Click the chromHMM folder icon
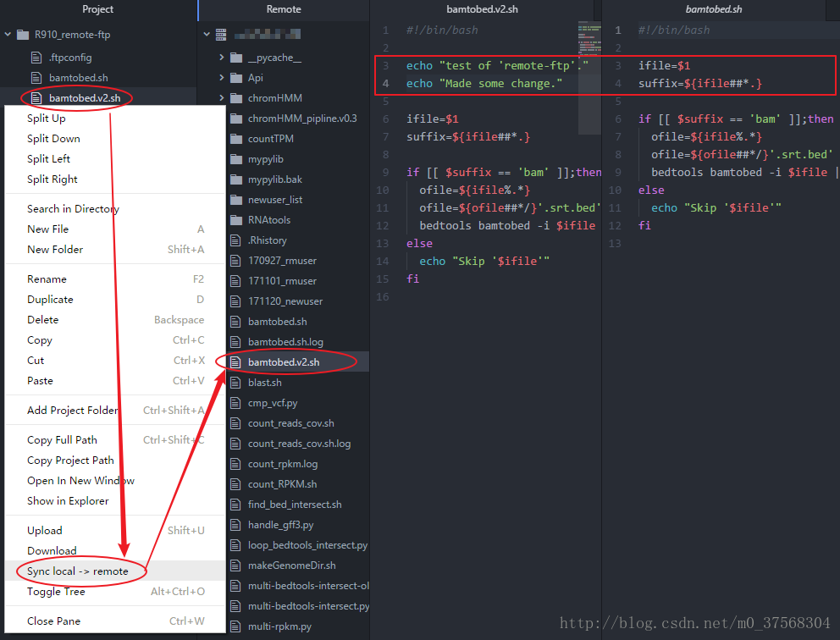The image size is (840, 640). (236, 98)
